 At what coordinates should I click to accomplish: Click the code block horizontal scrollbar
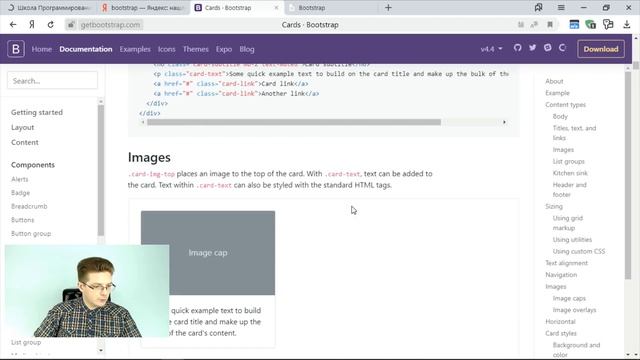click(294, 122)
